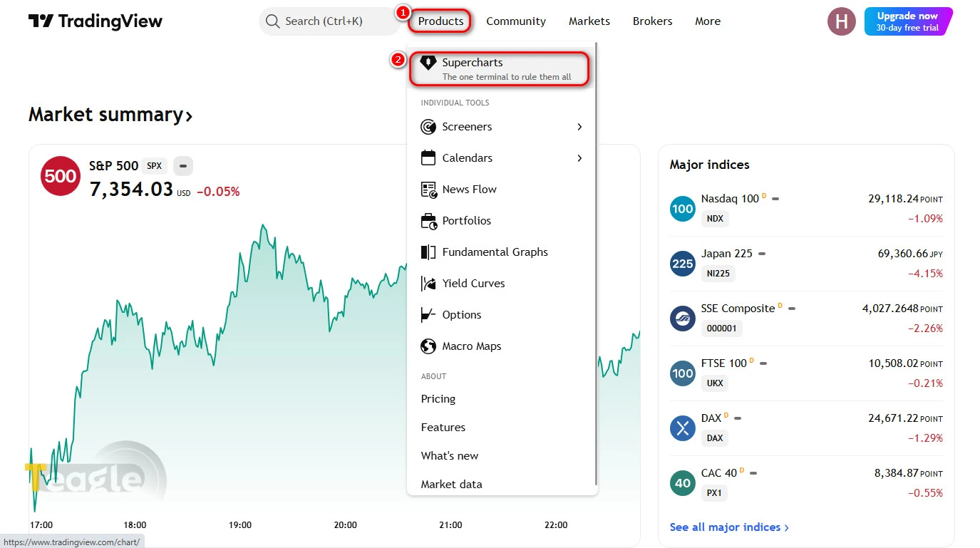The height and width of the screenshot is (548, 980).
Task: Open Supercharts from the Products menu
Action: [x=500, y=69]
